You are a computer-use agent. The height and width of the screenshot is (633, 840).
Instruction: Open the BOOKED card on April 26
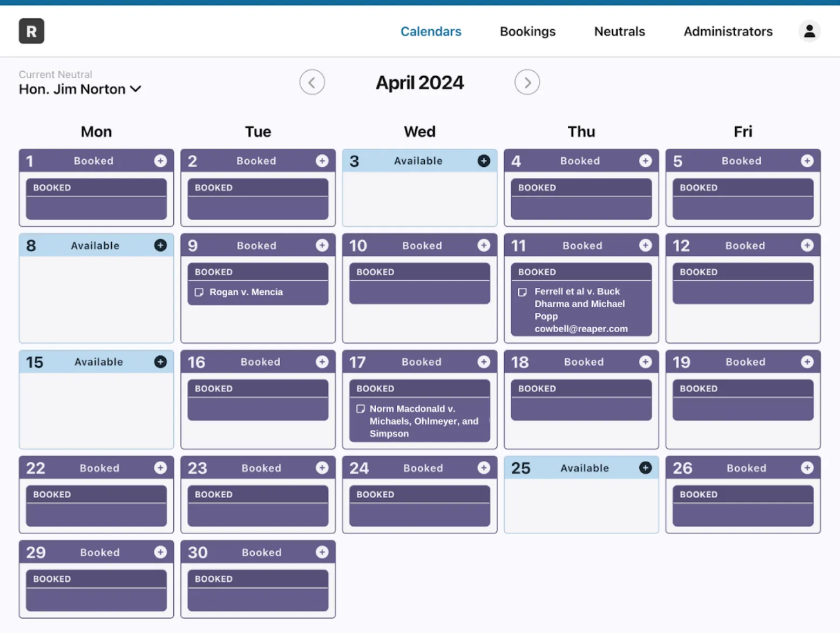[743, 506]
